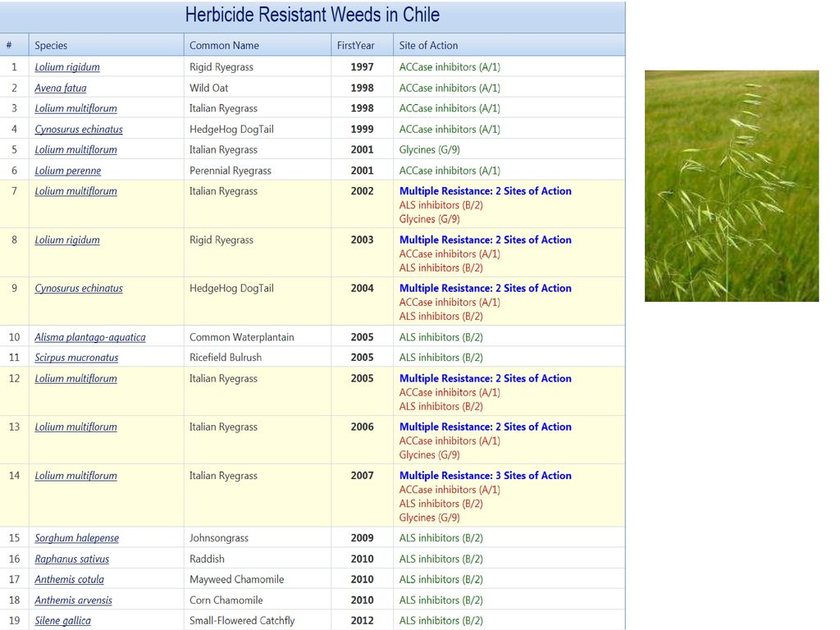Open Lolium rigidum link in row 8
Screen dimensions: 840x630
pos(67,240)
